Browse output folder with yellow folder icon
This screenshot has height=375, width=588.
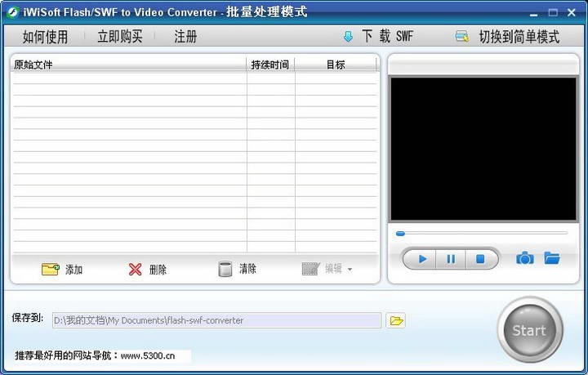pyautogui.click(x=396, y=320)
